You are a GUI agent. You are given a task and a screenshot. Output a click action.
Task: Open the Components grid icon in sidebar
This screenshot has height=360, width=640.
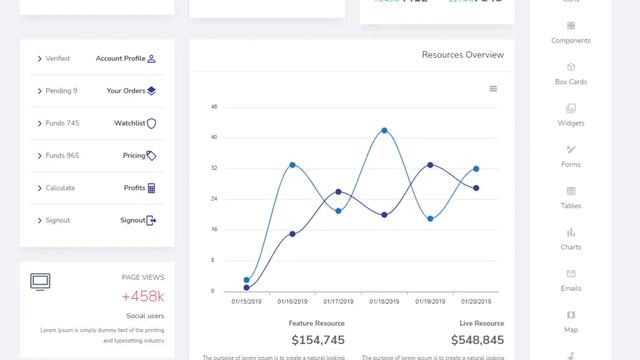pyautogui.click(x=571, y=26)
